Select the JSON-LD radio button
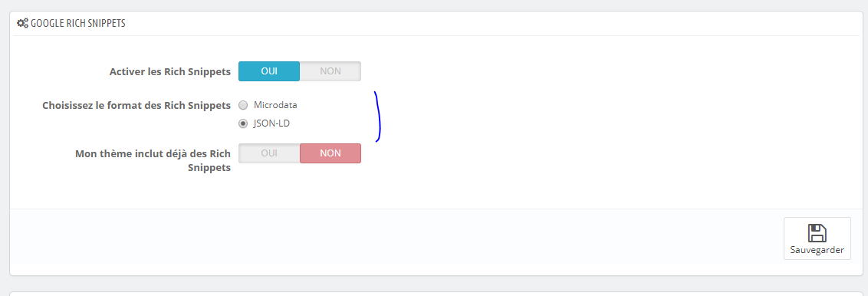 [x=242, y=123]
